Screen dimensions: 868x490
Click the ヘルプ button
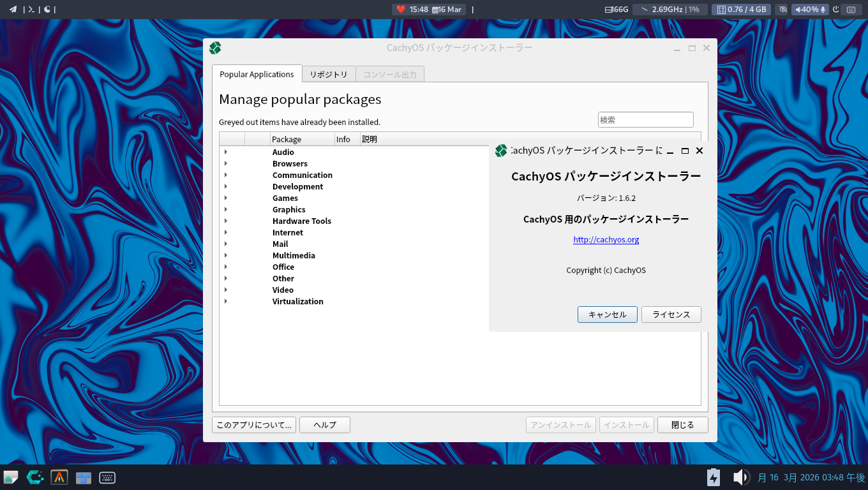point(325,425)
